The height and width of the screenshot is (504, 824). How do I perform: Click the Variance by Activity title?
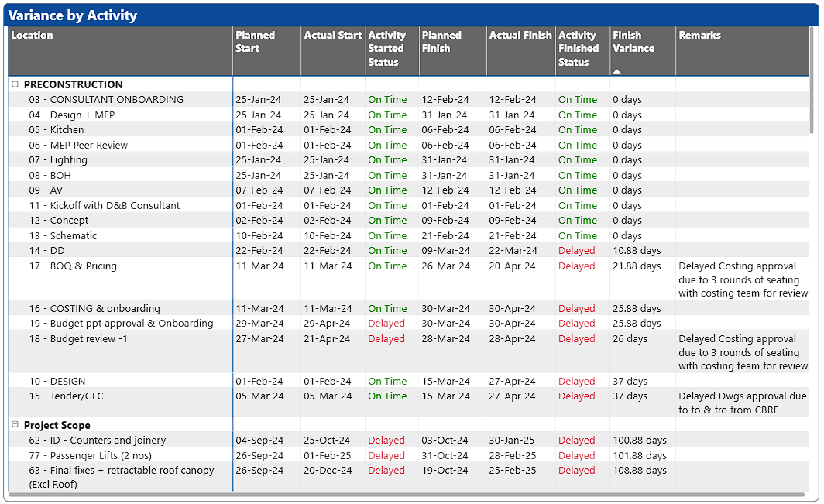click(73, 15)
